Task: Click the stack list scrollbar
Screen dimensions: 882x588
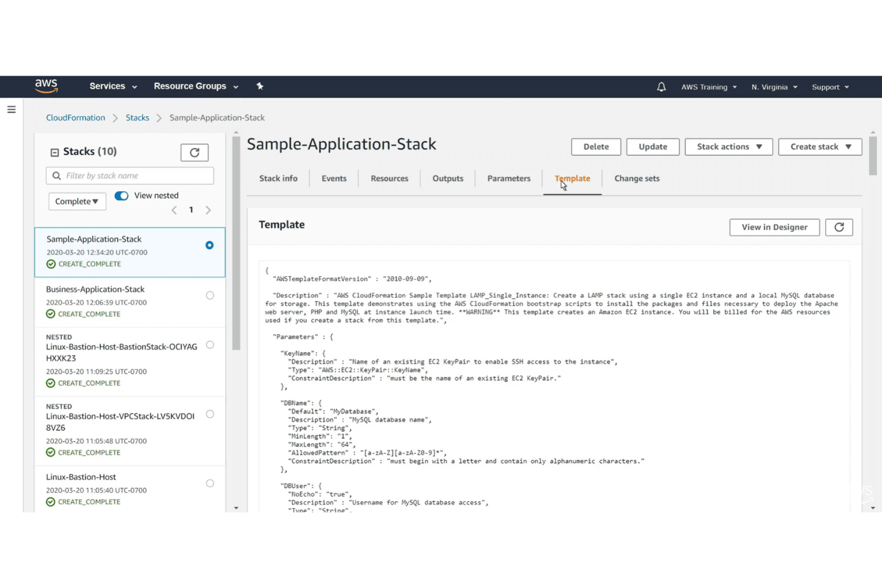Action: click(x=236, y=243)
